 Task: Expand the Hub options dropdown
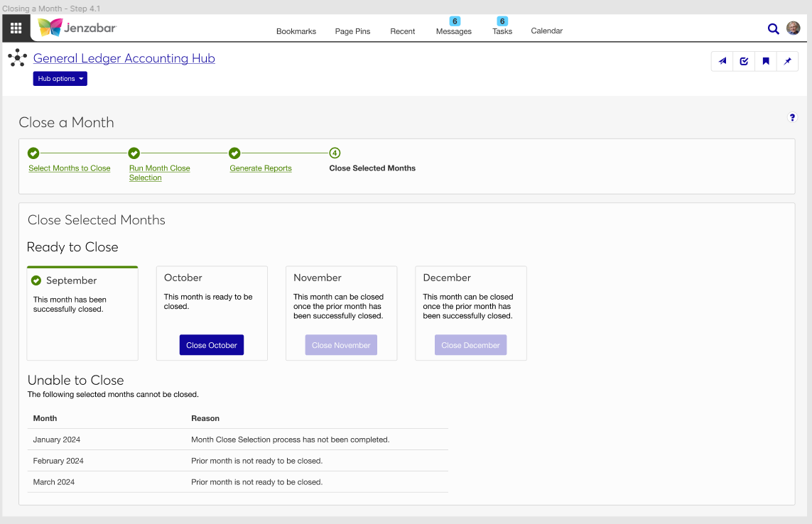pos(60,79)
